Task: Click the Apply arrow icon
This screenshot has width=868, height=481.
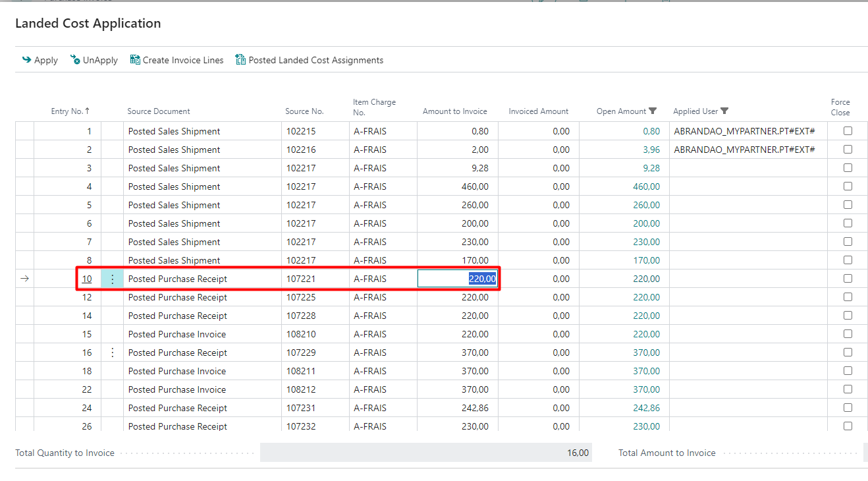Action: coord(26,60)
